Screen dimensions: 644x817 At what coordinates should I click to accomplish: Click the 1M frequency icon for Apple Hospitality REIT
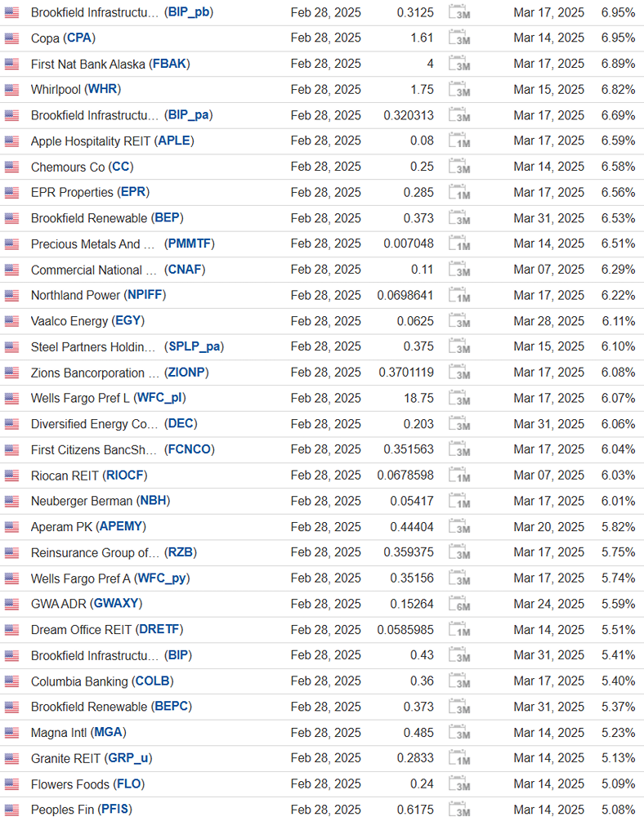[459, 141]
